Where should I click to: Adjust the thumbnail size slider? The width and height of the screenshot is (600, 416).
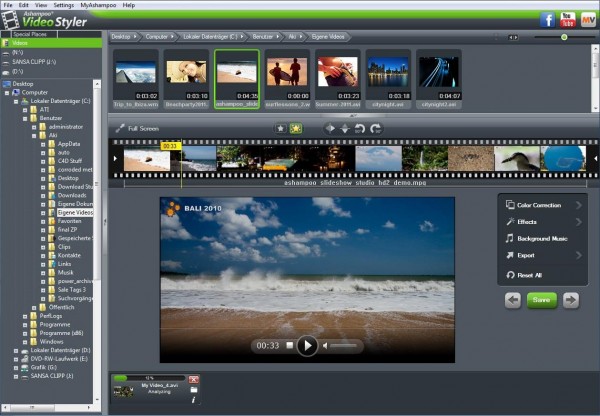564,37
